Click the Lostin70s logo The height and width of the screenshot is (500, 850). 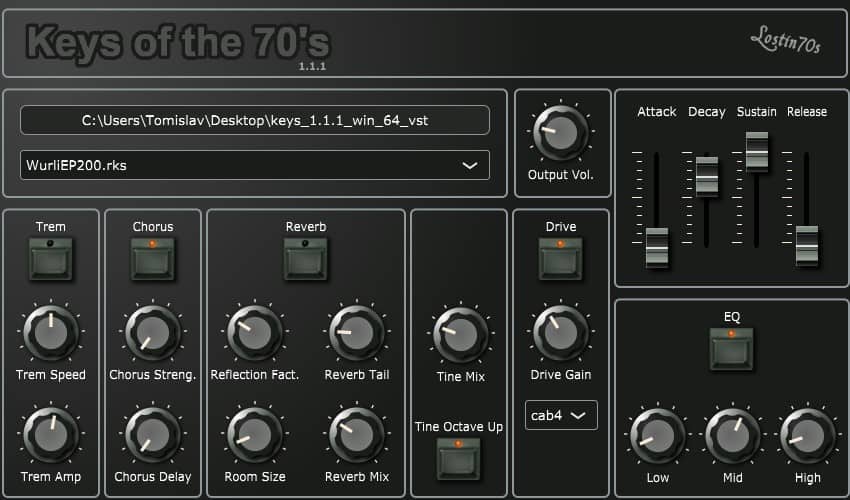[785, 40]
